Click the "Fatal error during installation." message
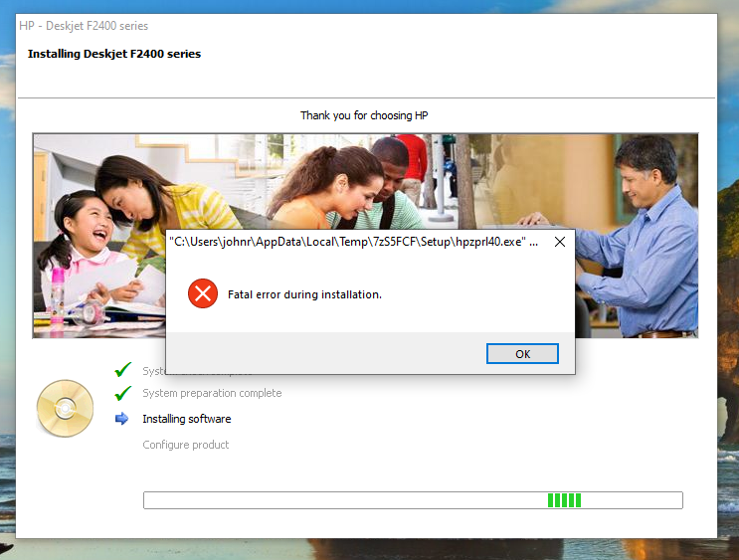The height and width of the screenshot is (560, 739). click(x=304, y=294)
